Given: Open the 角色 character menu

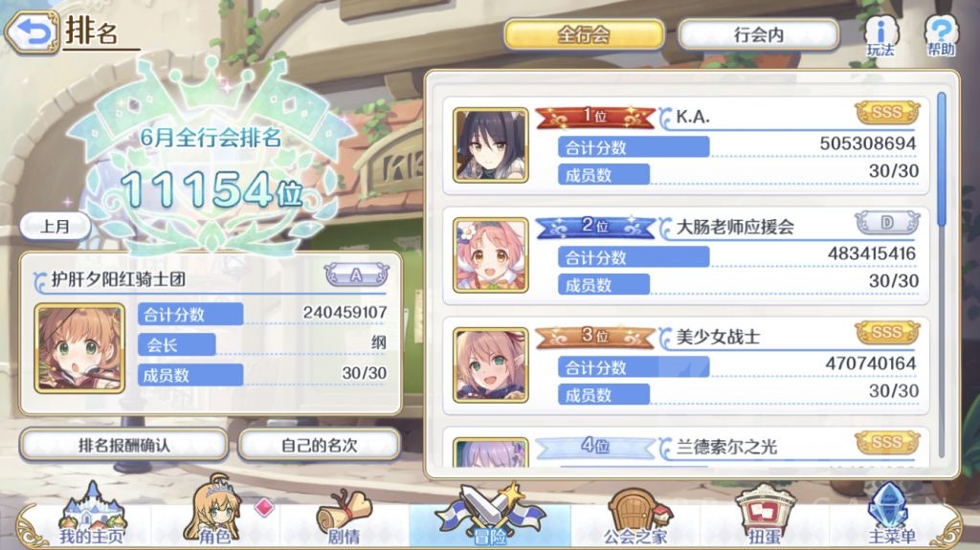Looking at the screenshot, I should (215, 513).
